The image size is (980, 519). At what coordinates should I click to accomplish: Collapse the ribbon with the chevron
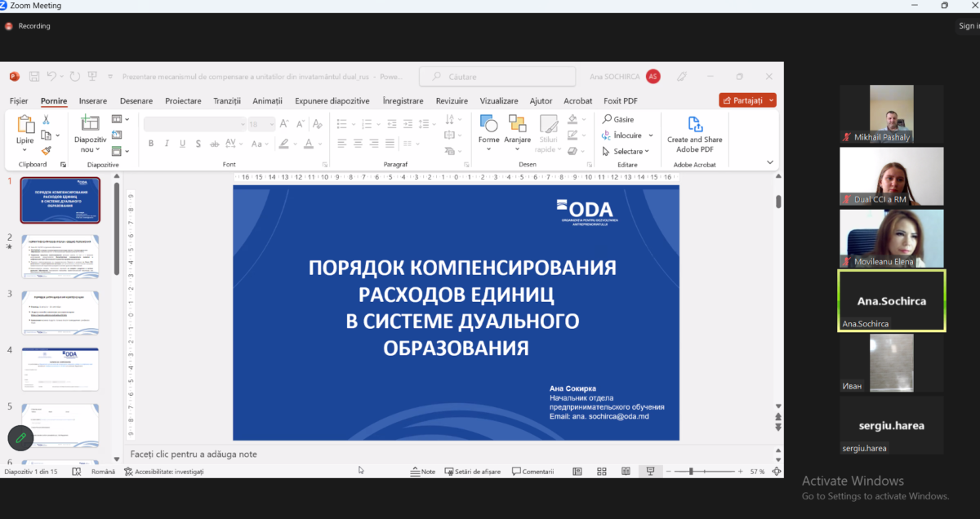769,162
